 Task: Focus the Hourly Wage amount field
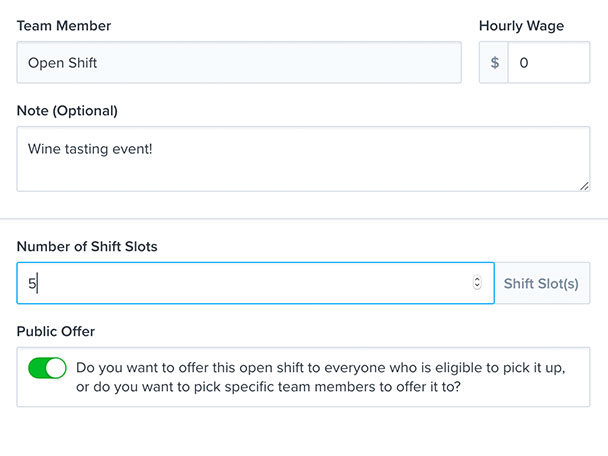pyautogui.click(x=549, y=62)
